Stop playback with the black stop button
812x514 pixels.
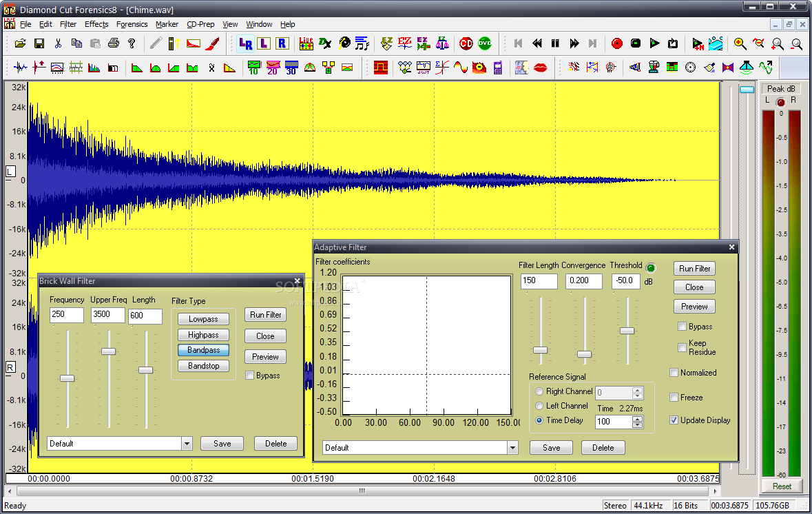pos(636,43)
